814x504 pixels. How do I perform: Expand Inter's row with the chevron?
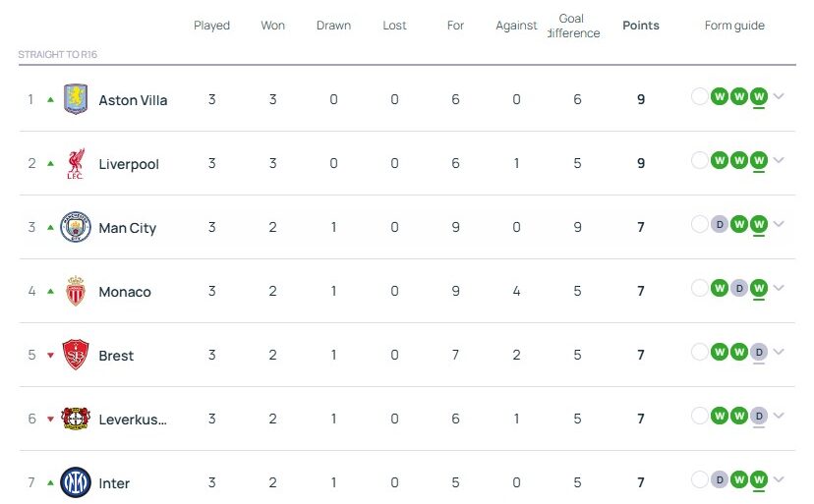780,479
